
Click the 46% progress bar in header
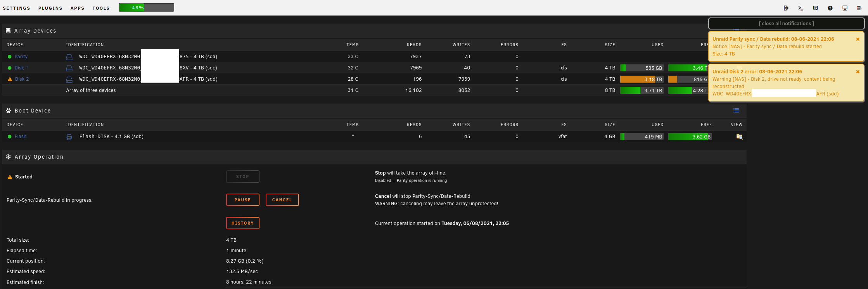tap(146, 8)
